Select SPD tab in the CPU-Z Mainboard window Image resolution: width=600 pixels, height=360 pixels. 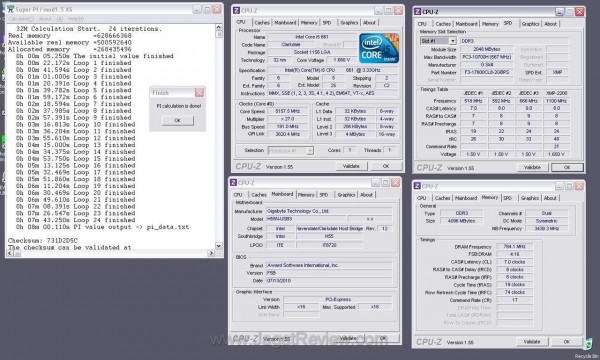[324, 195]
